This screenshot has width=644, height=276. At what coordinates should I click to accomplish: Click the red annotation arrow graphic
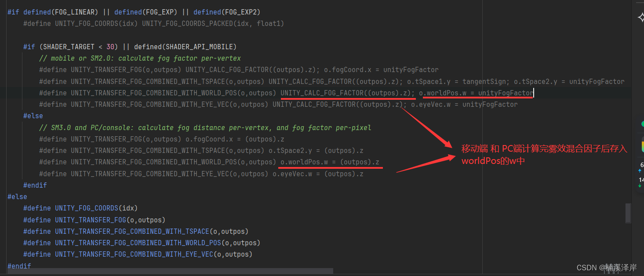tap(426, 127)
